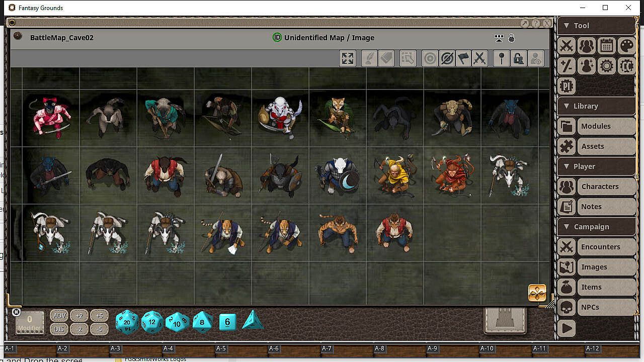Toggle the ADV advantage button
This screenshot has width=644, height=362.
(x=59, y=316)
